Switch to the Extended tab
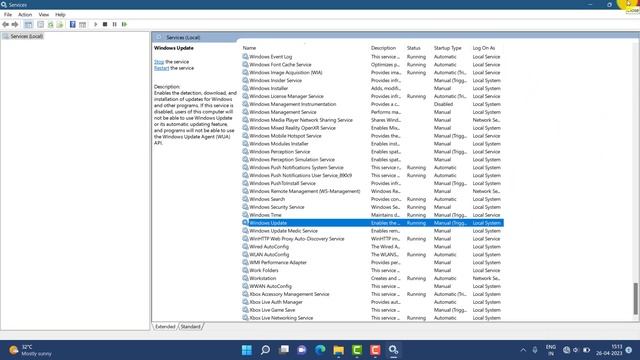640x360 pixels. (165, 327)
